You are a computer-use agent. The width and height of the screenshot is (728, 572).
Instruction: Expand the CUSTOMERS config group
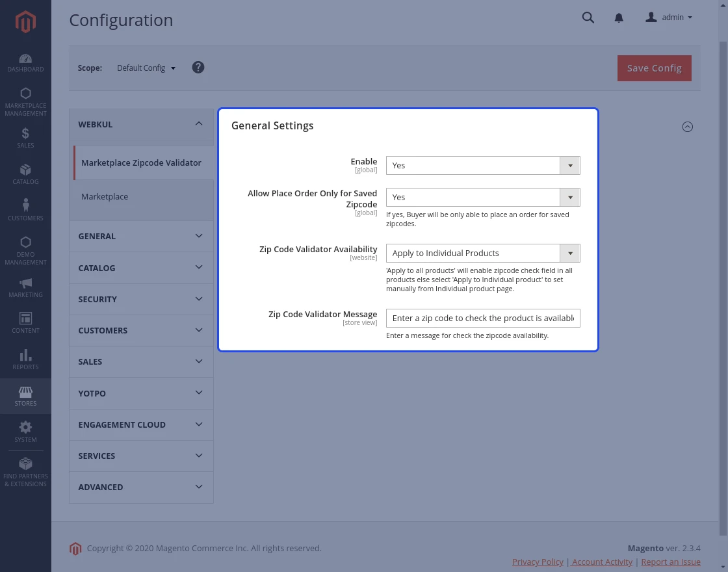[141, 331]
